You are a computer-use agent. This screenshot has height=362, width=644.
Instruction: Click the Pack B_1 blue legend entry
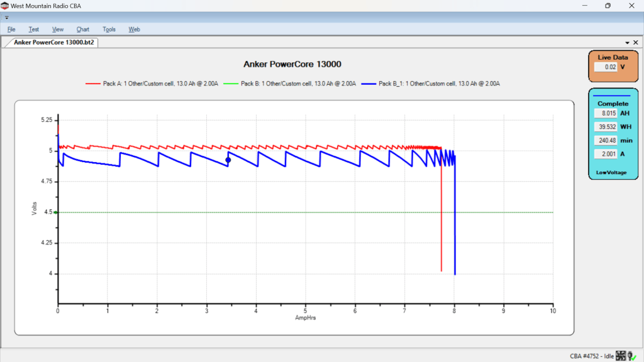434,83
